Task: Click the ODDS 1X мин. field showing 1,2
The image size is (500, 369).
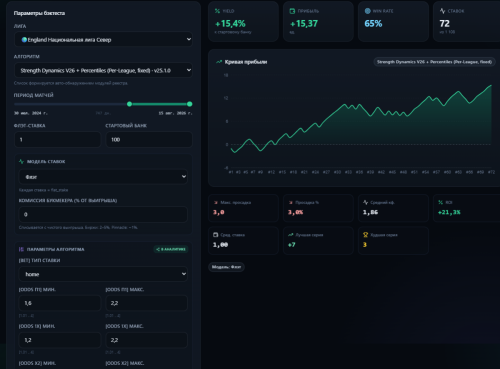Action: click(60, 340)
